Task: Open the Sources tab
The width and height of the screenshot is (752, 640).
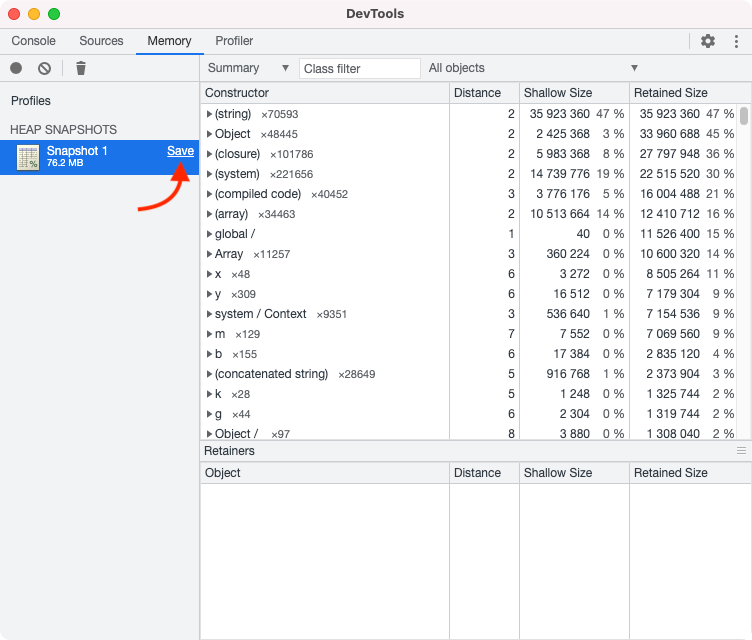Action: 101,41
